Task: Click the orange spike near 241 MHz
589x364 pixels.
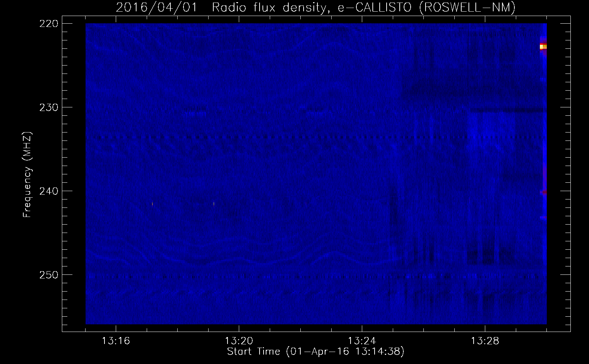Action: [153, 204]
